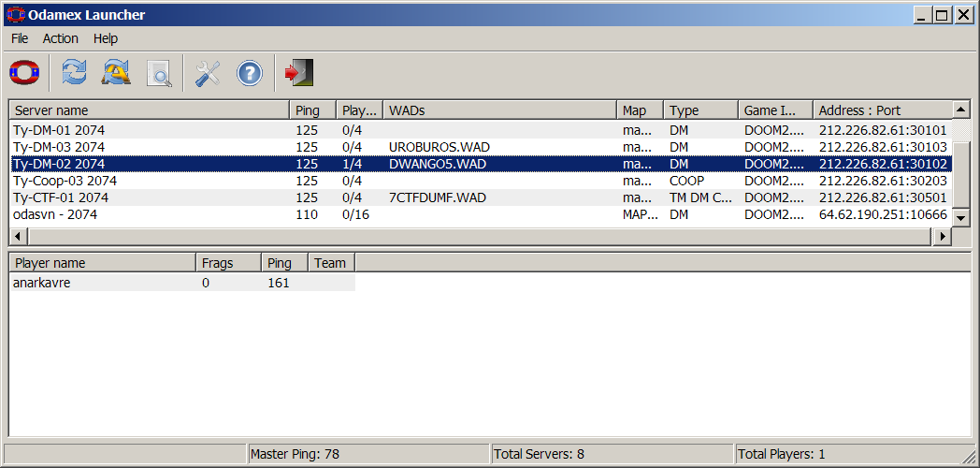Click UROBUROS.WAD cell
The image size is (980, 468).
pos(439,147)
